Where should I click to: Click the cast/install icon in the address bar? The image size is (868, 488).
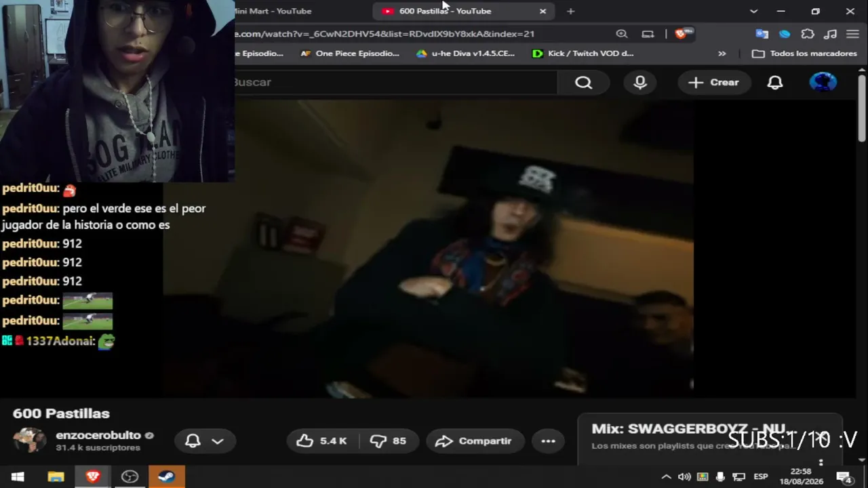click(x=648, y=34)
